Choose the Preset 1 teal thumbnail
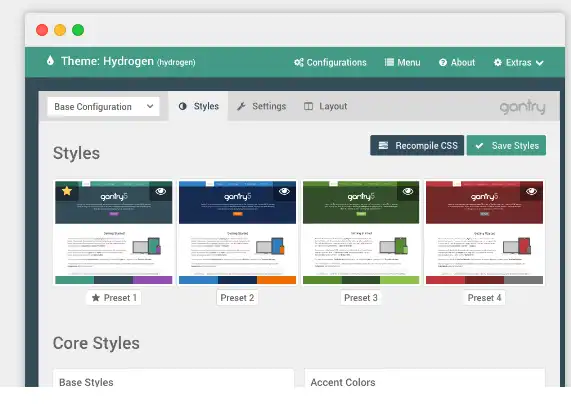 point(114,232)
